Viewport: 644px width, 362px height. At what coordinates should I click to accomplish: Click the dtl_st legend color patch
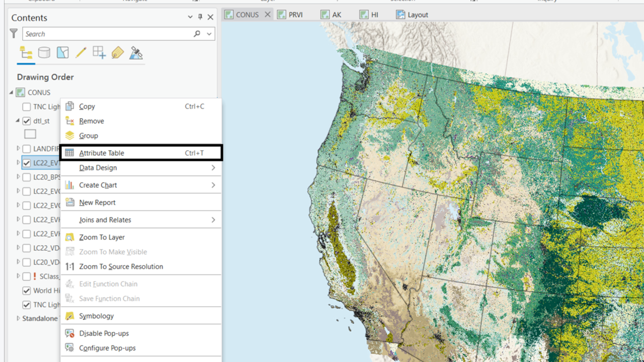(30, 134)
